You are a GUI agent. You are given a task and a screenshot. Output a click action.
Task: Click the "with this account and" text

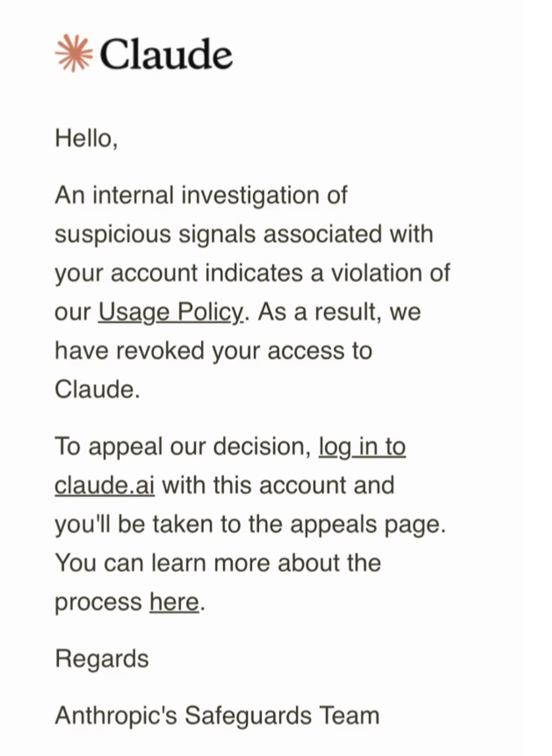(278, 486)
